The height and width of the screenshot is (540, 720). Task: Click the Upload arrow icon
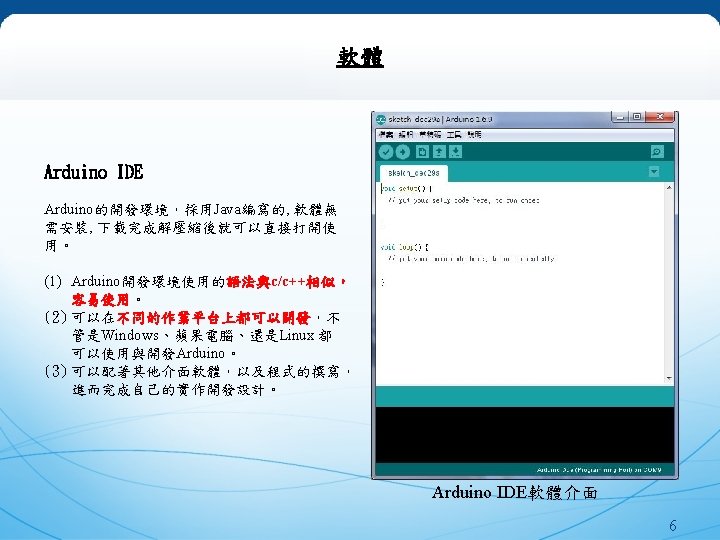pos(402,152)
